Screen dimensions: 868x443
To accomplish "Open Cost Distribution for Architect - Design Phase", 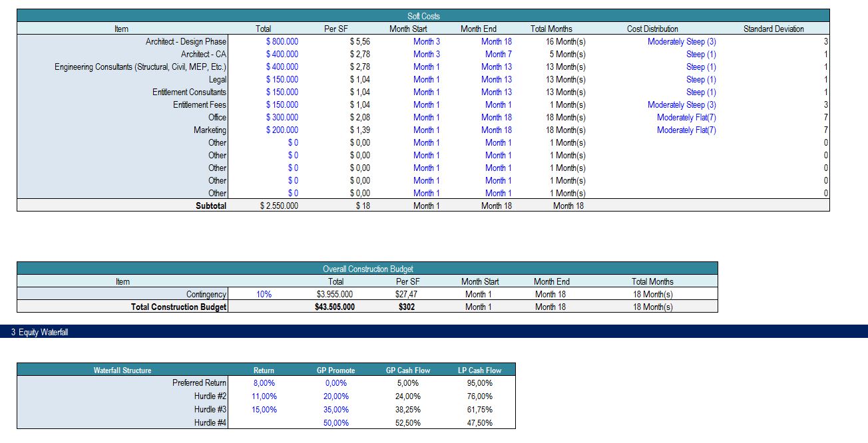I will (682, 41).
